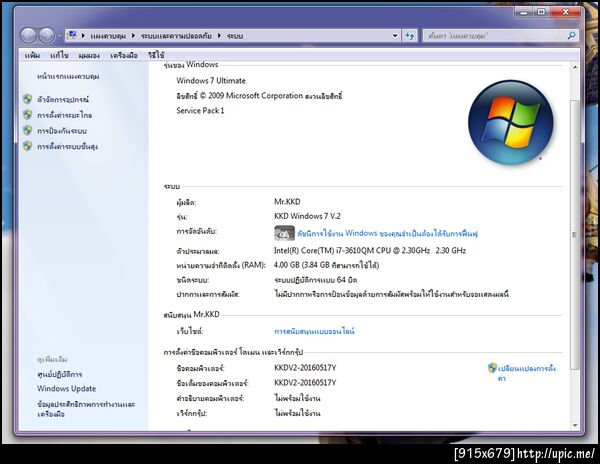
Task: Click the Back navigation arrow button
Action: [28, 36]
